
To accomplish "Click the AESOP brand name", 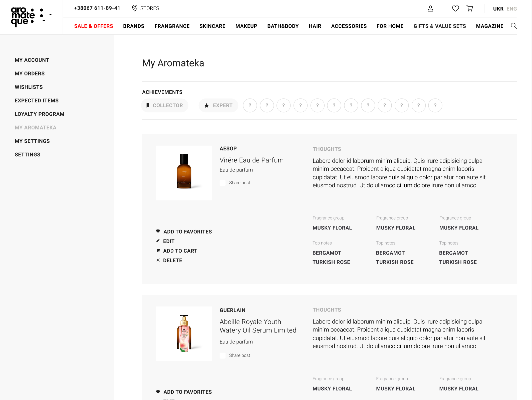I will (x=228, y=148).
